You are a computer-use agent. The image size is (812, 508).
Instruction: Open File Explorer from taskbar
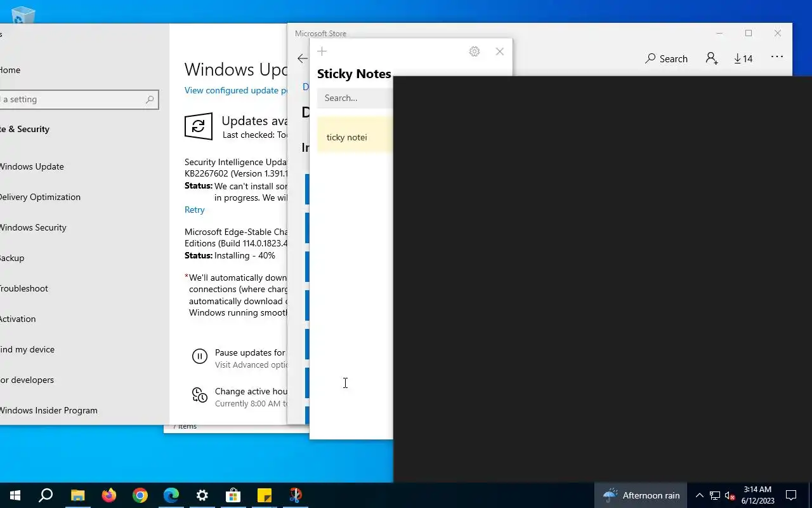[x=77, y=495]
